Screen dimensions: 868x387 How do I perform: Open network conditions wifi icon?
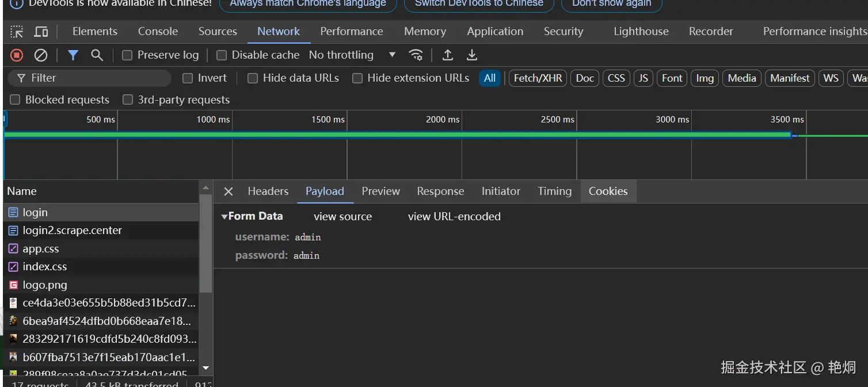click(x=416, y=55)
